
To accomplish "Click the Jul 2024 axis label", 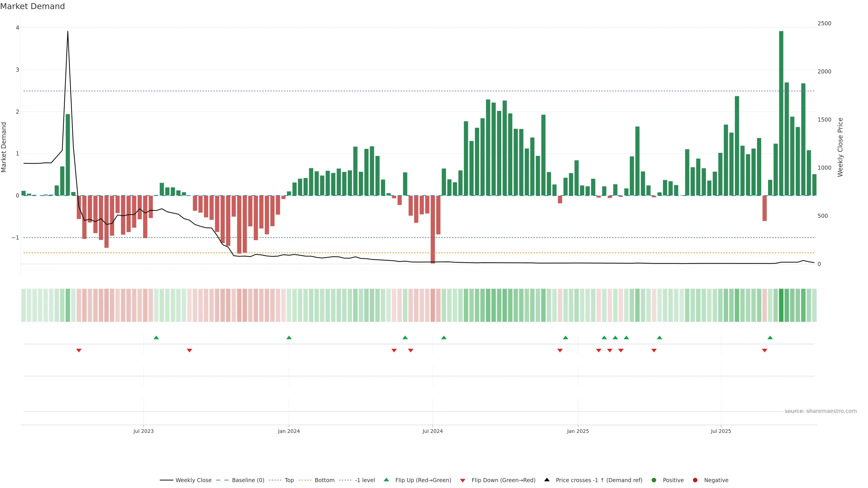I will click(433, 431).
